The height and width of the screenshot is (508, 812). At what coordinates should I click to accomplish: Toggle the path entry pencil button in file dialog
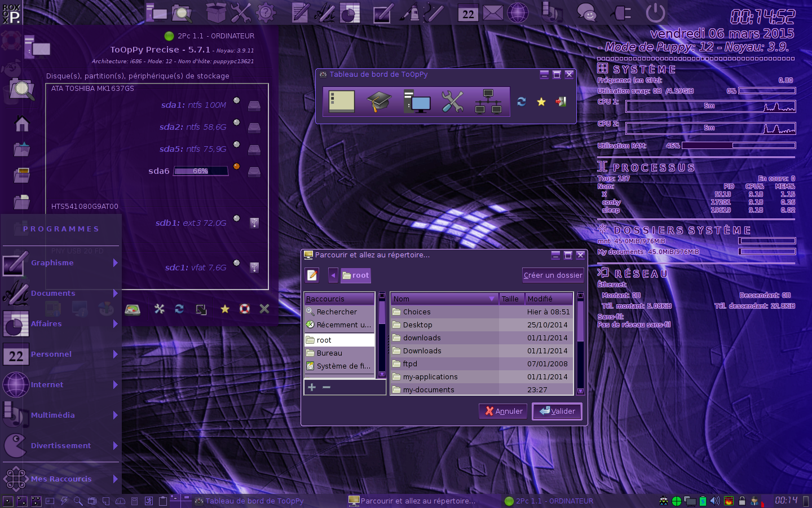tap(312, 275)
